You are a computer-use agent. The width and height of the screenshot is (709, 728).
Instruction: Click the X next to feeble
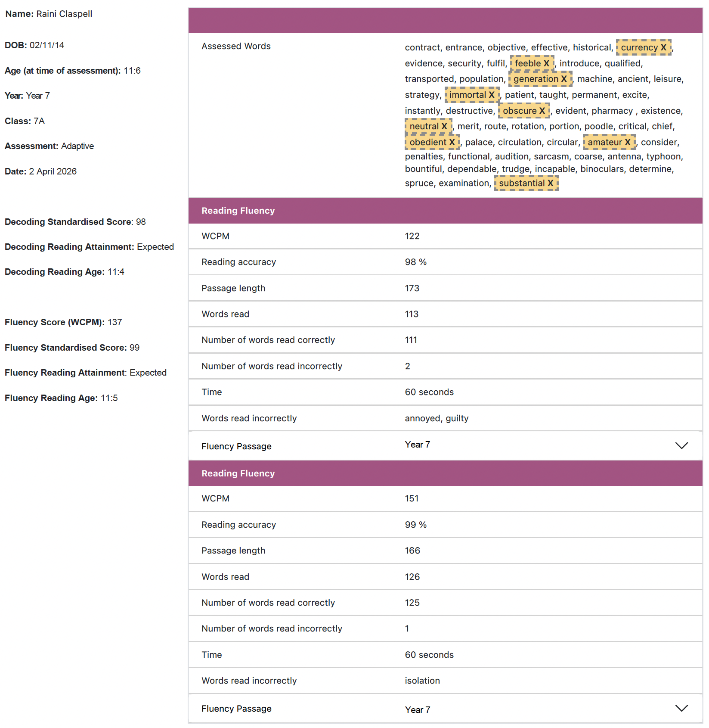546,63
